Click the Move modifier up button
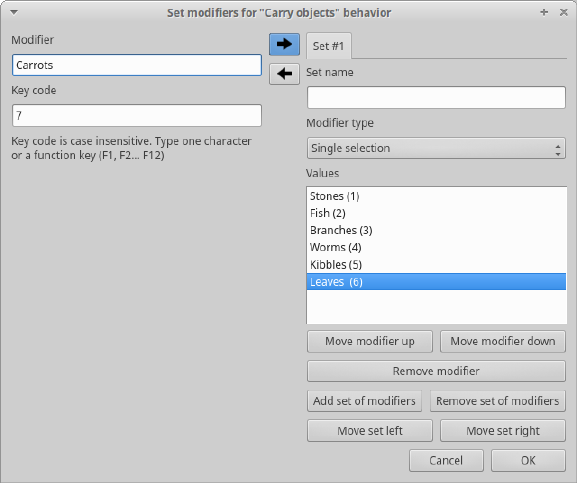This screenshot has height=483, width=577. tap(370, 341)
